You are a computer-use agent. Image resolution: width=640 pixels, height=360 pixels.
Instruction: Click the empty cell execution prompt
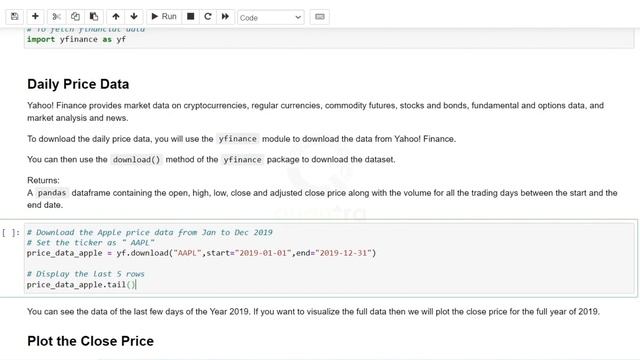point(11,233)
